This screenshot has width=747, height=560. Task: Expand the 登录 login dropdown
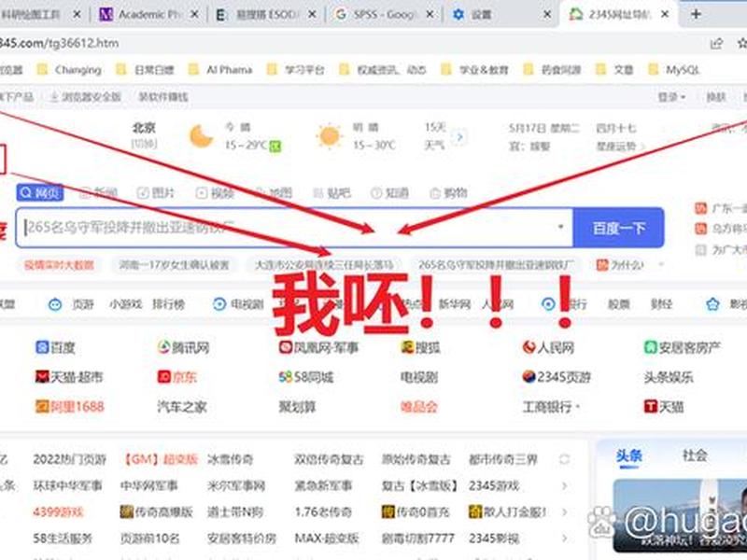671,97
